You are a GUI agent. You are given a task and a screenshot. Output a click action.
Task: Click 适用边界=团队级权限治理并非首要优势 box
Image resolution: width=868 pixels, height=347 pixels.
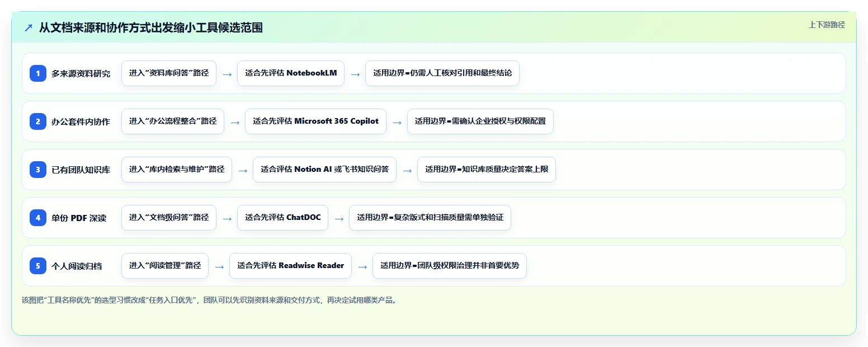450,266
